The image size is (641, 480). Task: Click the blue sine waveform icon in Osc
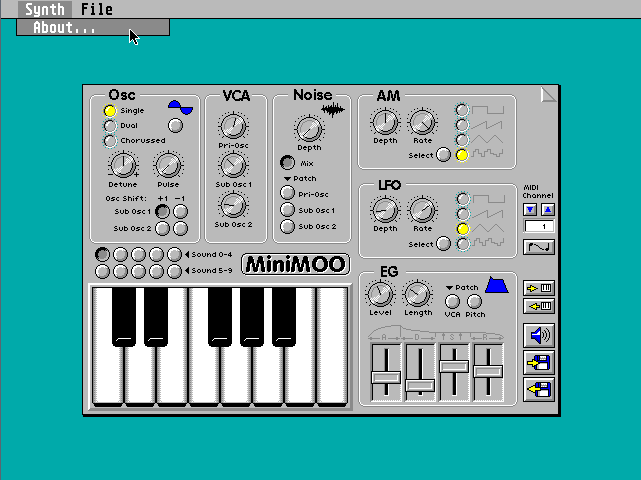click(180, 108)
